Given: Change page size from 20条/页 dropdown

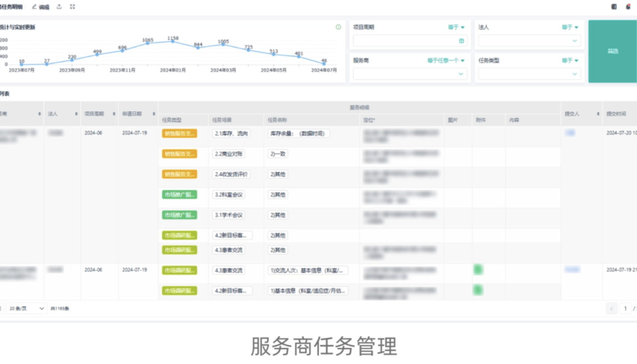Looking at the screenshot, I should tap(27, 308).
